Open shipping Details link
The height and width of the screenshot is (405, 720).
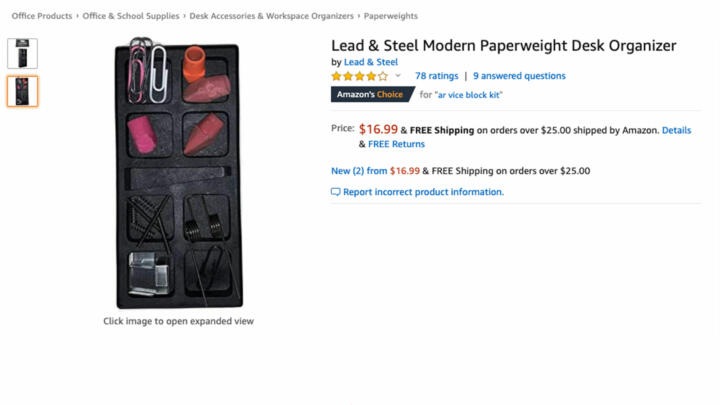pyautogui.click(x=676, y=130)
